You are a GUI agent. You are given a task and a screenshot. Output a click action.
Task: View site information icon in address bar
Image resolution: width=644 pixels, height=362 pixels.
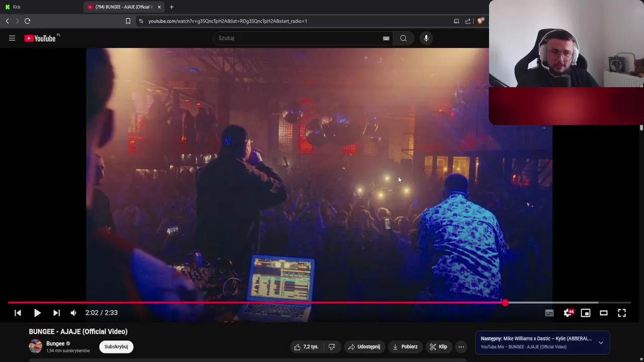point(141,21)
